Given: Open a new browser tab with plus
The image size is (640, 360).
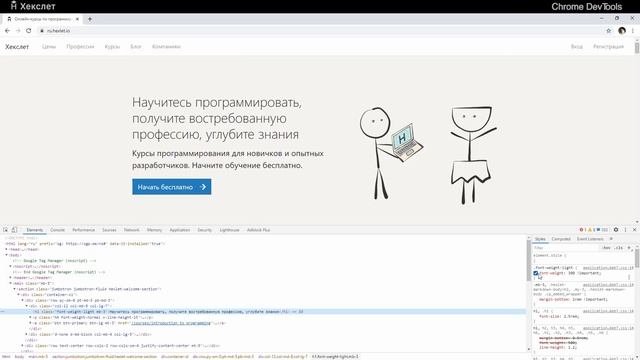Looking at the screenshot, I should click(90, 19).
